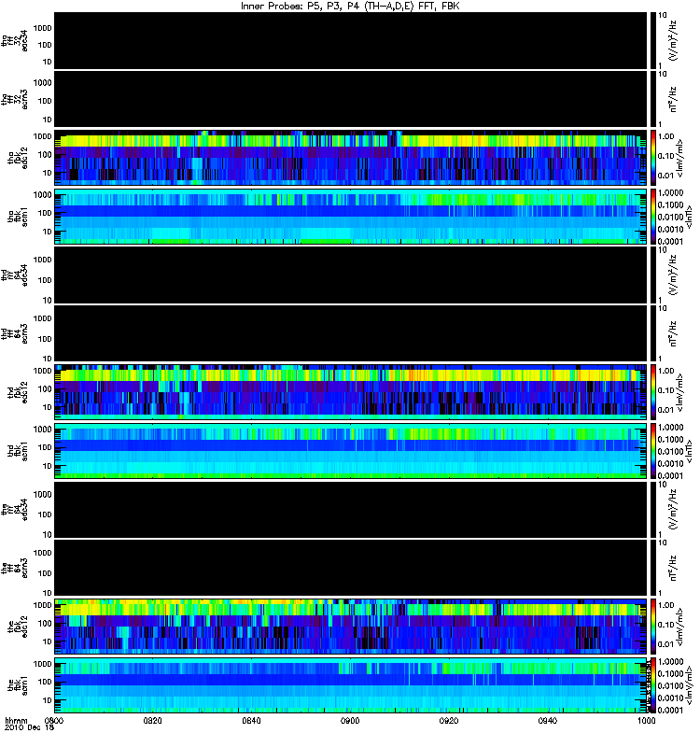The width and height of the screenshot is (700, 747).
Task: Click the 'tha fbk scm1' y-axis title
Action: (x=18, y=217)
